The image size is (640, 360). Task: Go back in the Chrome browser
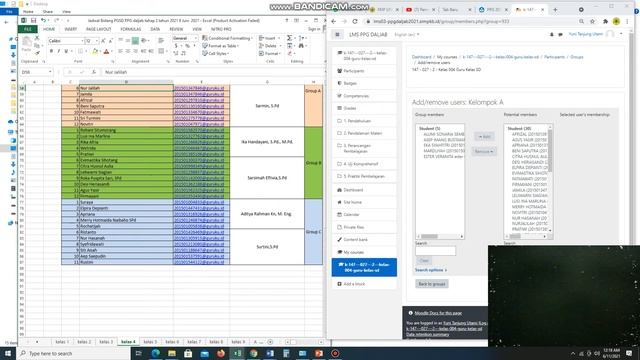334,21
